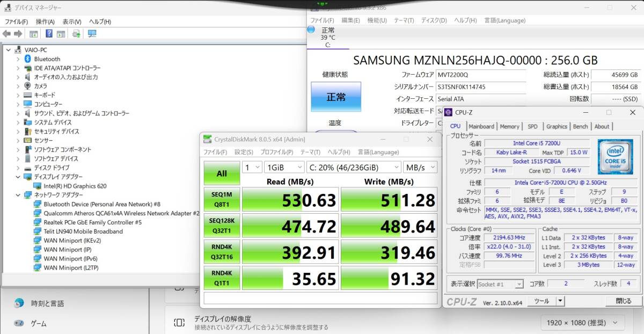
Task: Select the Telit LN940 Mobile Broadband adapter icon
Action: (38, 231)
